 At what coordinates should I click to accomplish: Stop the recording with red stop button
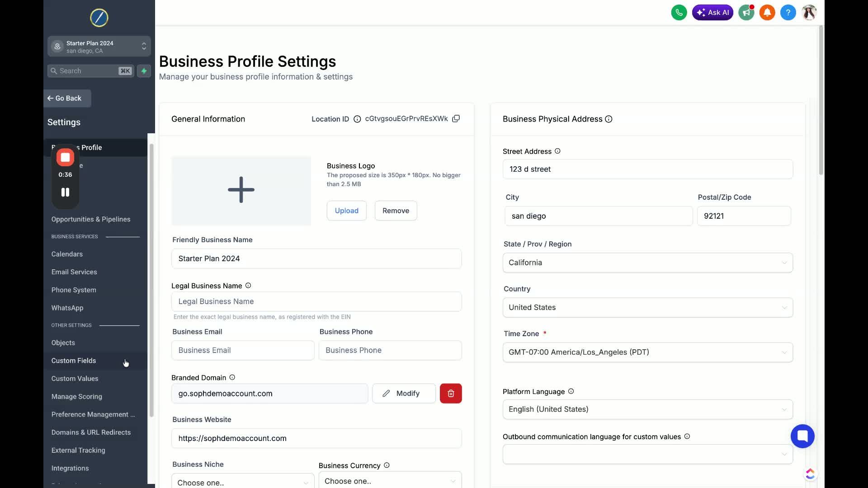(x=65, y=157)
